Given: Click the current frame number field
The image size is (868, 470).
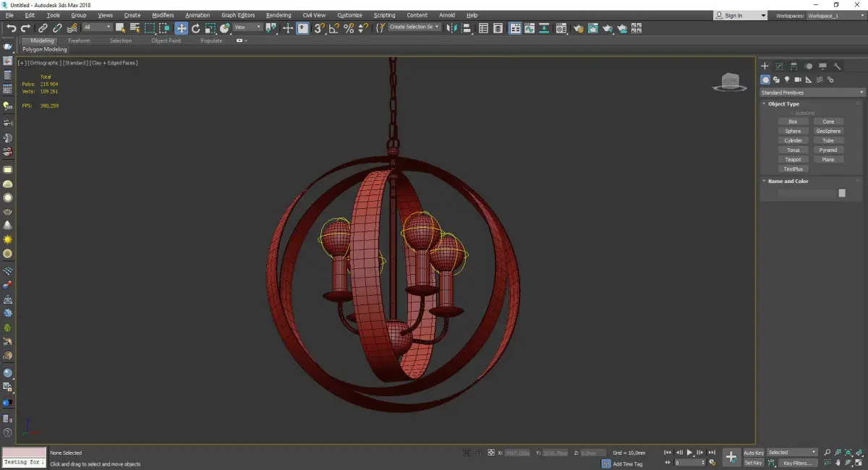Looking at the screenshot, I should 689,463.
